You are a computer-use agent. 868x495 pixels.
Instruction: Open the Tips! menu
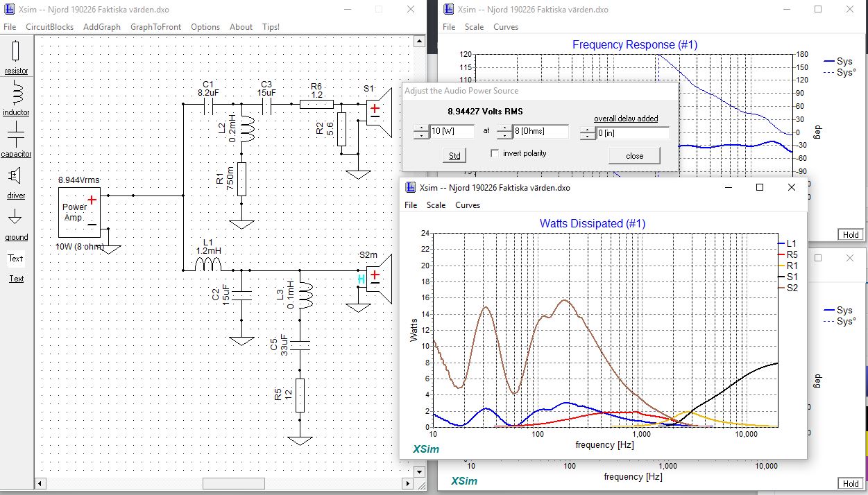tap(271, 26)
